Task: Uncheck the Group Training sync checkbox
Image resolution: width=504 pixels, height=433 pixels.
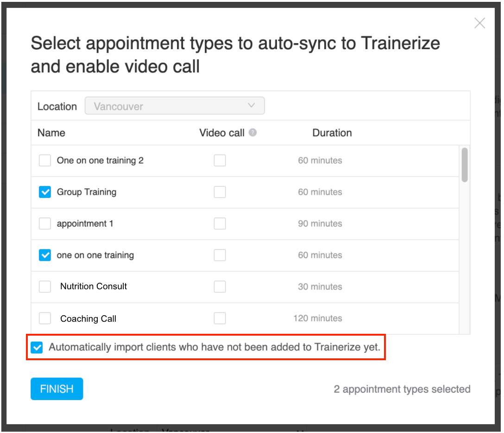Action: [44, 192]
